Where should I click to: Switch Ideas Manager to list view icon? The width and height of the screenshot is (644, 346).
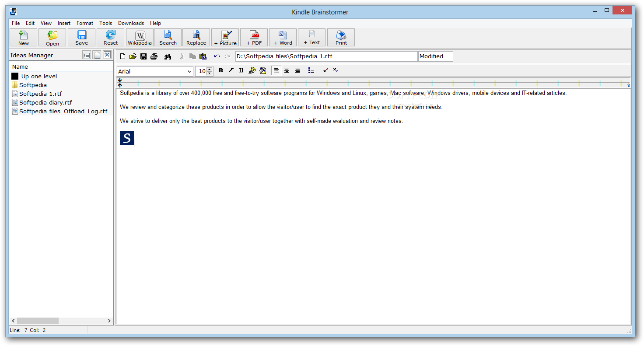[87, 55]
